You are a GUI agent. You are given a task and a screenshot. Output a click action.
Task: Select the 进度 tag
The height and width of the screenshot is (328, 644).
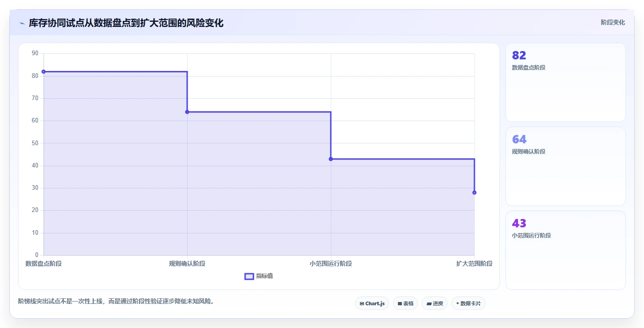pos(435,303)
